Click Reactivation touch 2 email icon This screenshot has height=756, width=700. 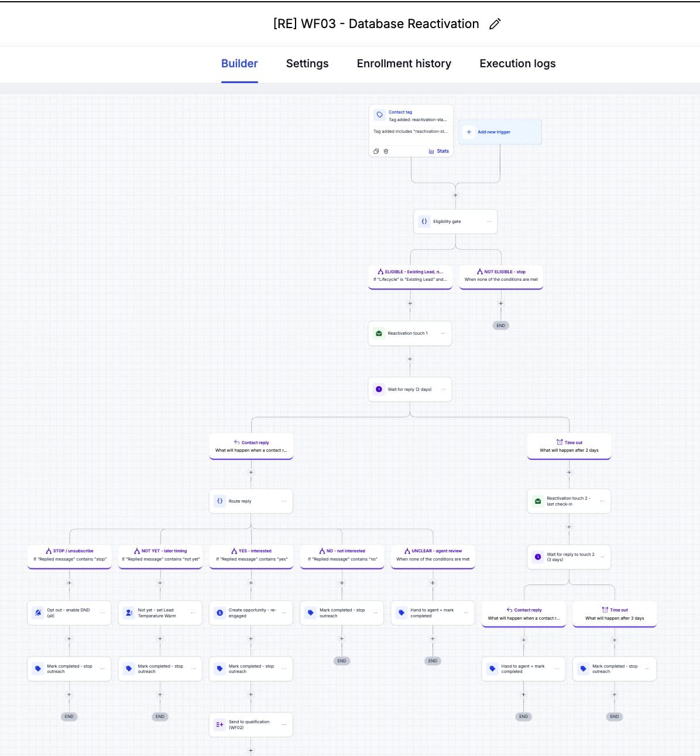(x=538, y=501)
